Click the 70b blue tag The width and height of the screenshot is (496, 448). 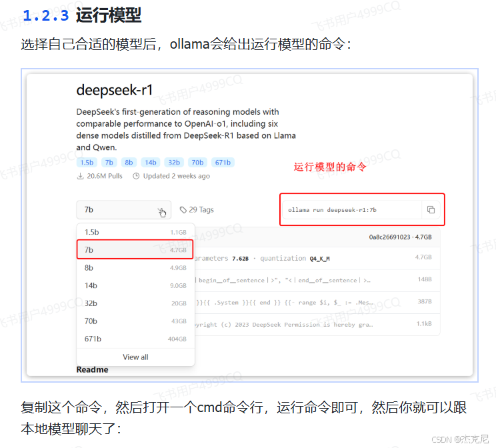(x=197, y=162)
